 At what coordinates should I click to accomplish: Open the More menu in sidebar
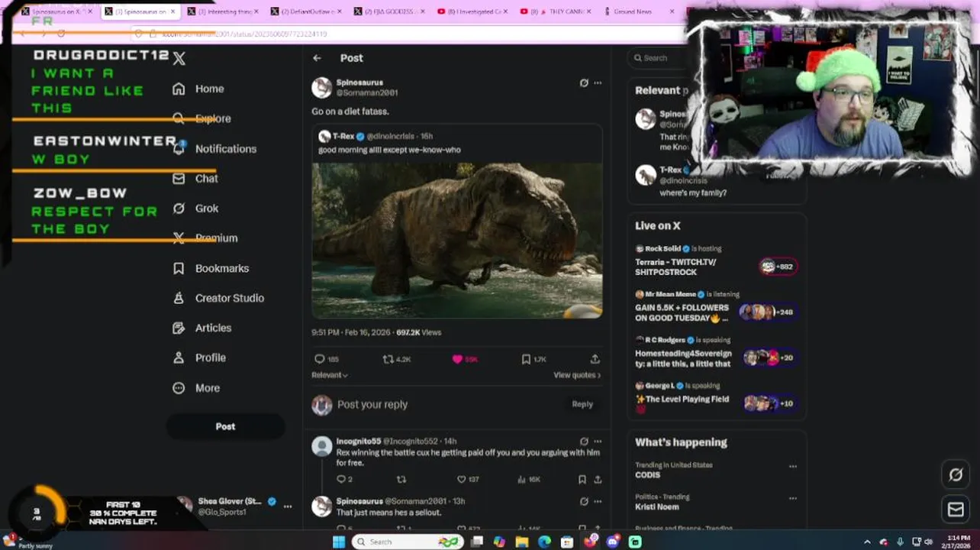[x=196, y=388]
